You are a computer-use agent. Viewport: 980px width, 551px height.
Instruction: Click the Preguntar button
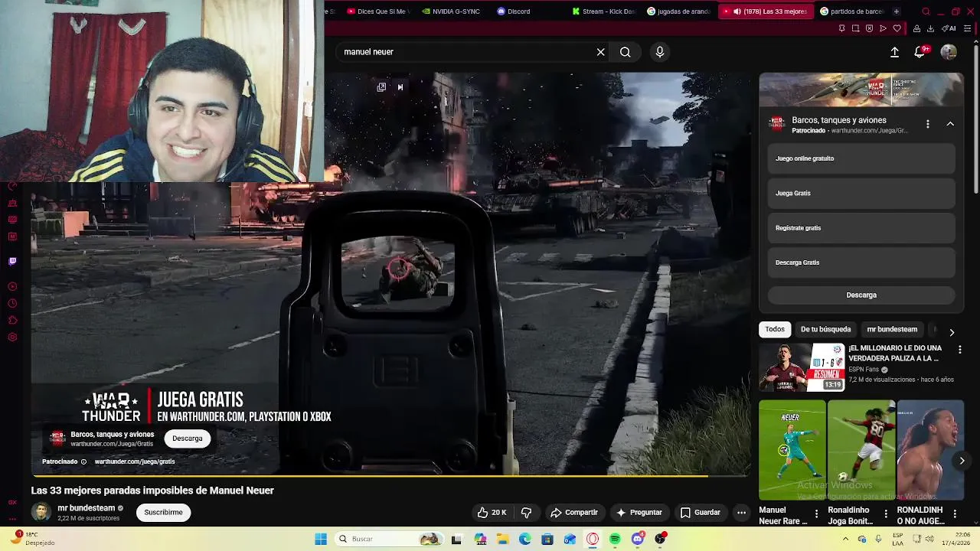point(639,513)
